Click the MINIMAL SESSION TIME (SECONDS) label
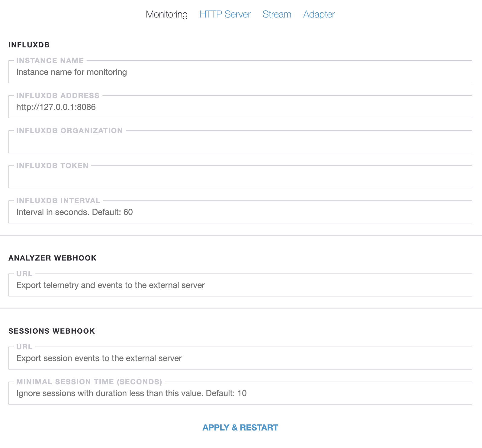The image size is (482, 448). [x=89, y=382]
